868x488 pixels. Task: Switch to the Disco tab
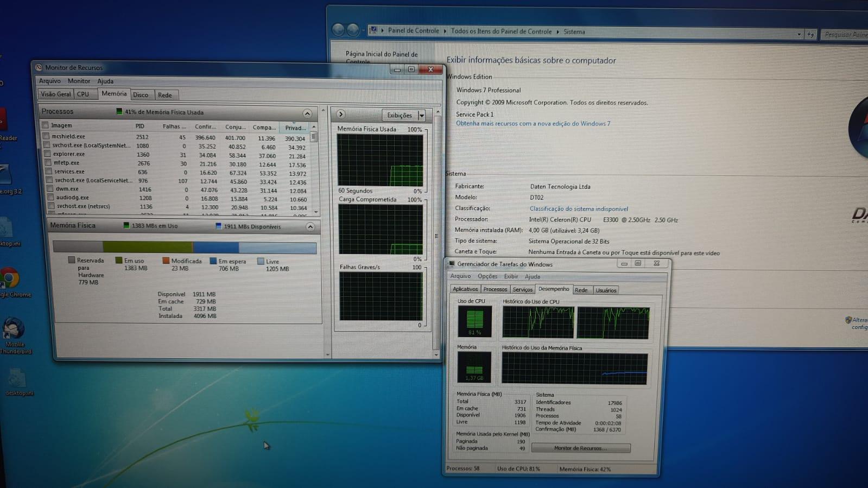point(141,95)
